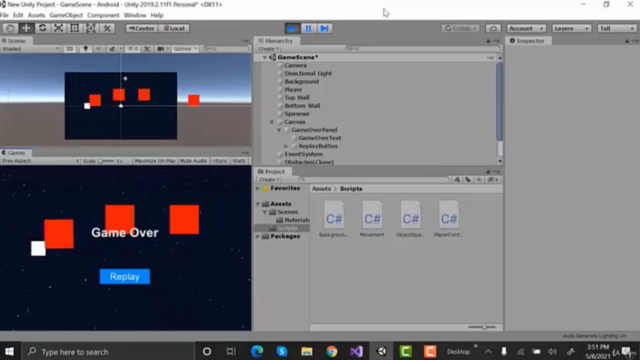Viewport: 640px width, 360px height.
Task: Open Gizmos dropdown in Scene view
Action: click(185, 49)
